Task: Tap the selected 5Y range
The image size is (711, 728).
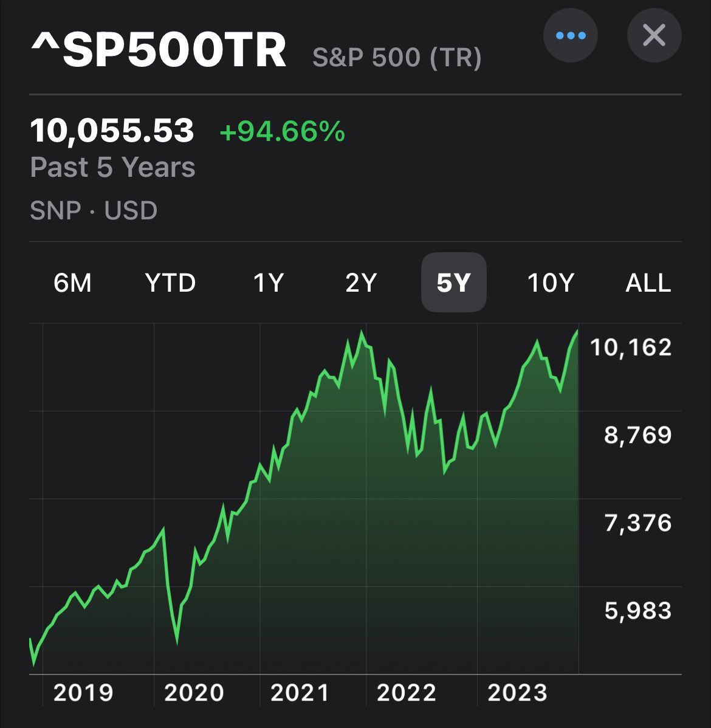Action: [453, 283]
